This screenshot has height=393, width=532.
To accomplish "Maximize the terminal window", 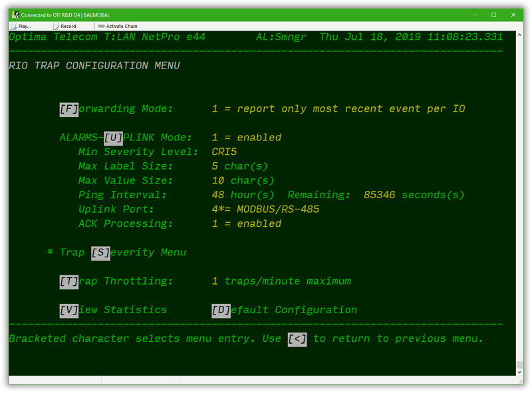I will (x=494, y=15).
